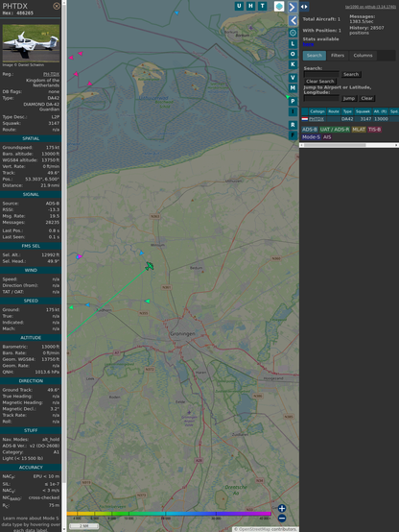Open the Columns tab

[363, 56]
